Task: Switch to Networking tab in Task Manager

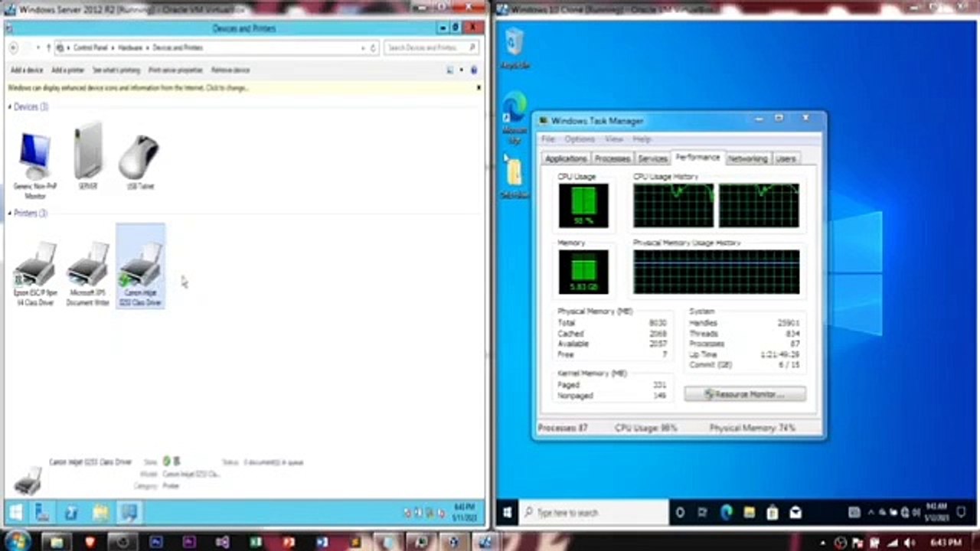Action: (x=747, y=158)
